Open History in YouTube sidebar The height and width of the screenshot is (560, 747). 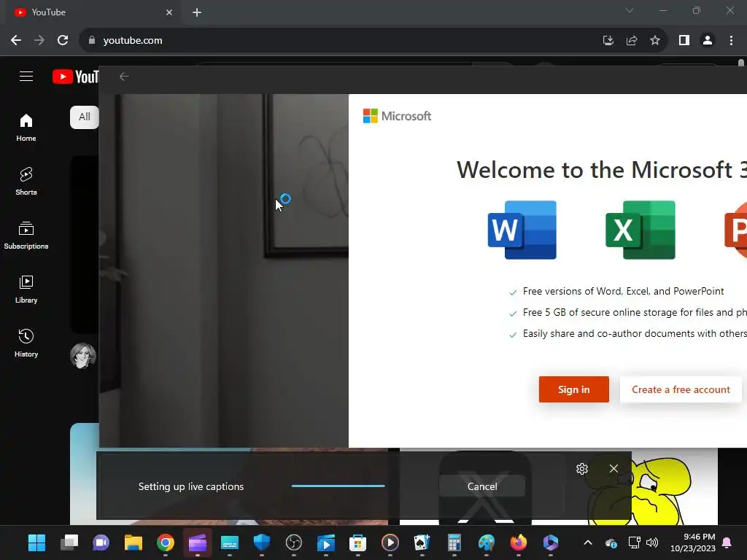[x=26, y=343]
